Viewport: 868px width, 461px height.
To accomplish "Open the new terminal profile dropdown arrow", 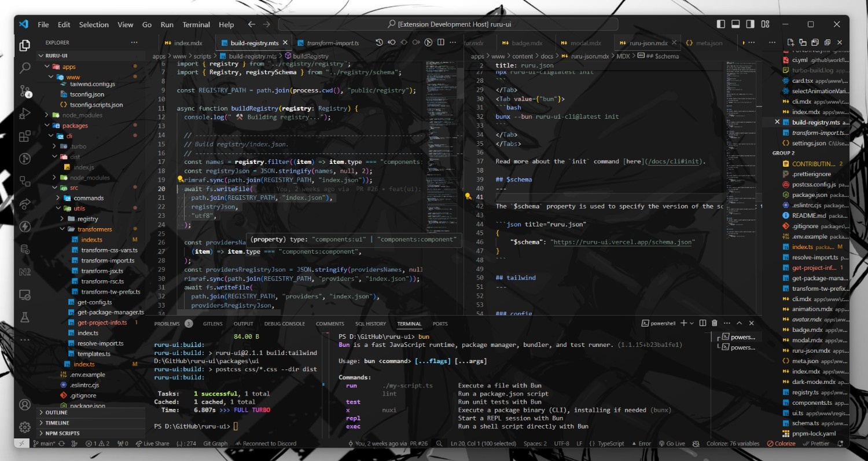I will pyautogui.click(x=692, y=323).
